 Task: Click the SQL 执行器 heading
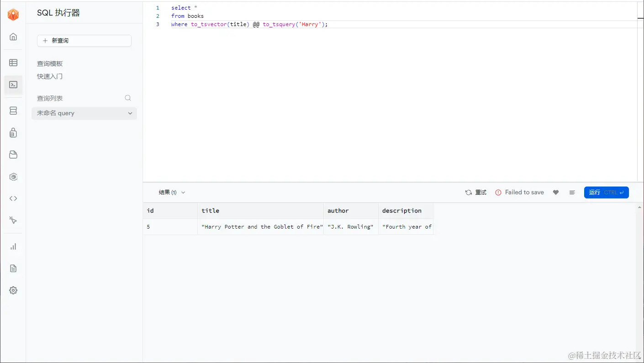tap(58, 13)
